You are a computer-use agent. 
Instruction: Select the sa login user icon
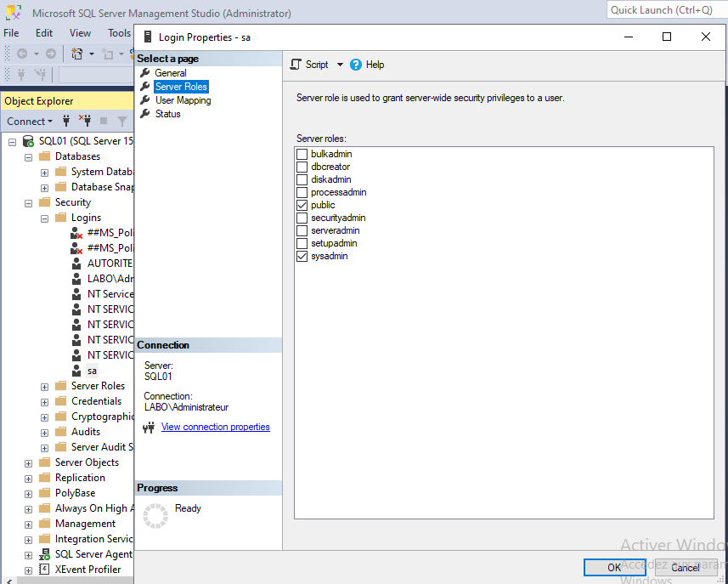click(76, 371)
